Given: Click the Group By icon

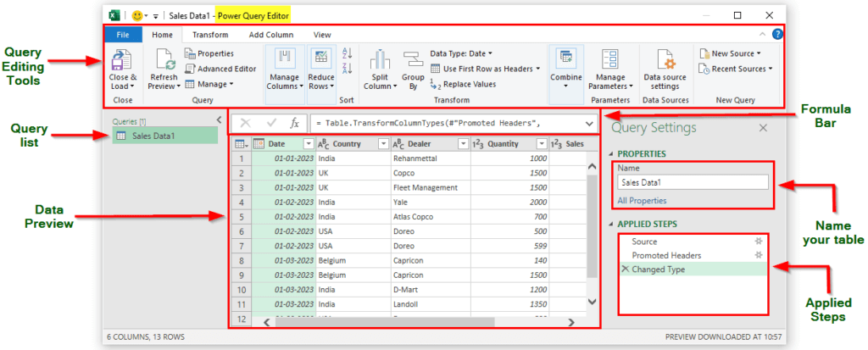Looking at the screenshot, I should click(413, 61).
